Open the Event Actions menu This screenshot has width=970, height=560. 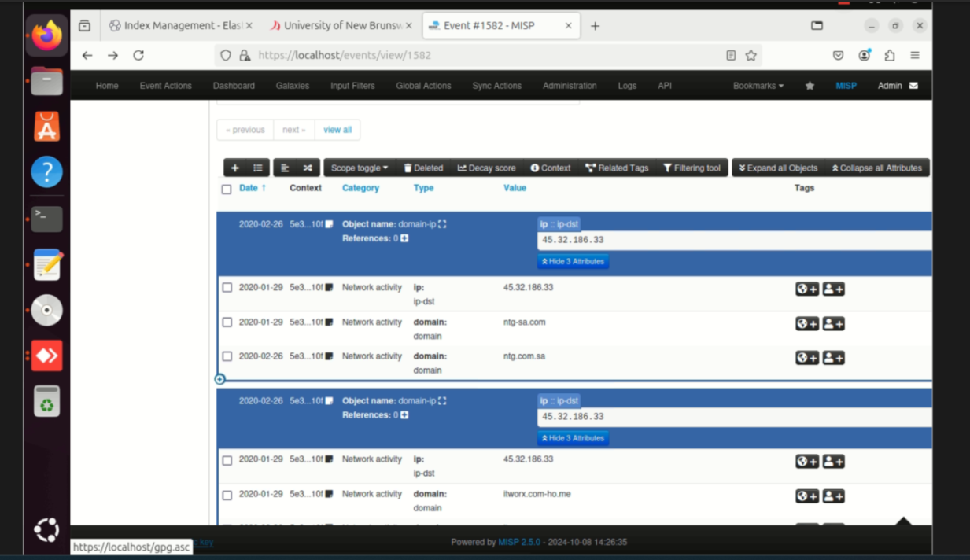click(165, 86)
